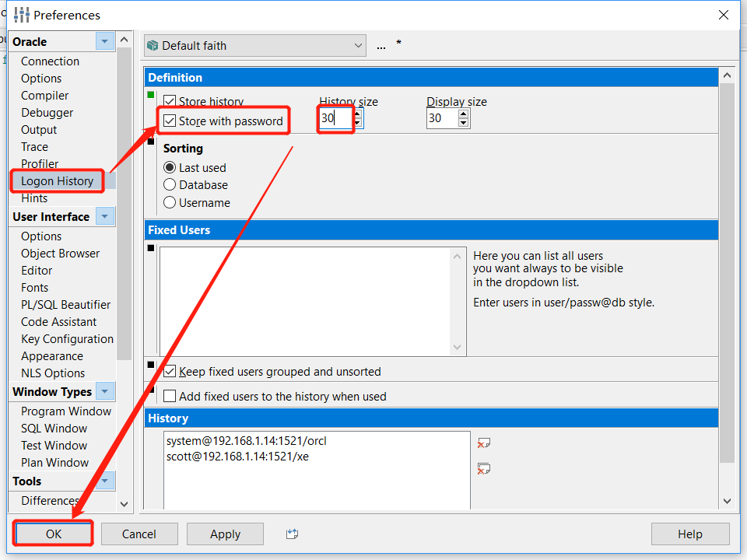Viewport: 747px width, 560px height.
Task: Click OK to save preferences
Action: tap(52, 534)
